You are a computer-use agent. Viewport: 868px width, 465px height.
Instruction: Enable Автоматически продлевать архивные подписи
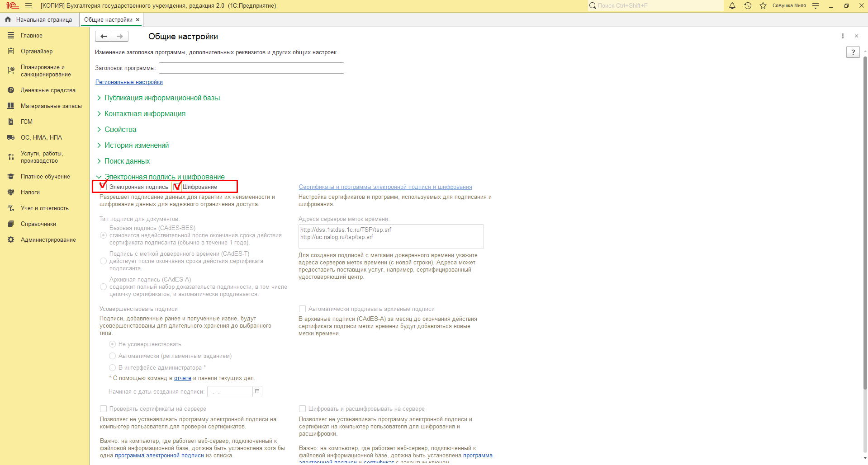pyautogui.click(x=303, y=309)
